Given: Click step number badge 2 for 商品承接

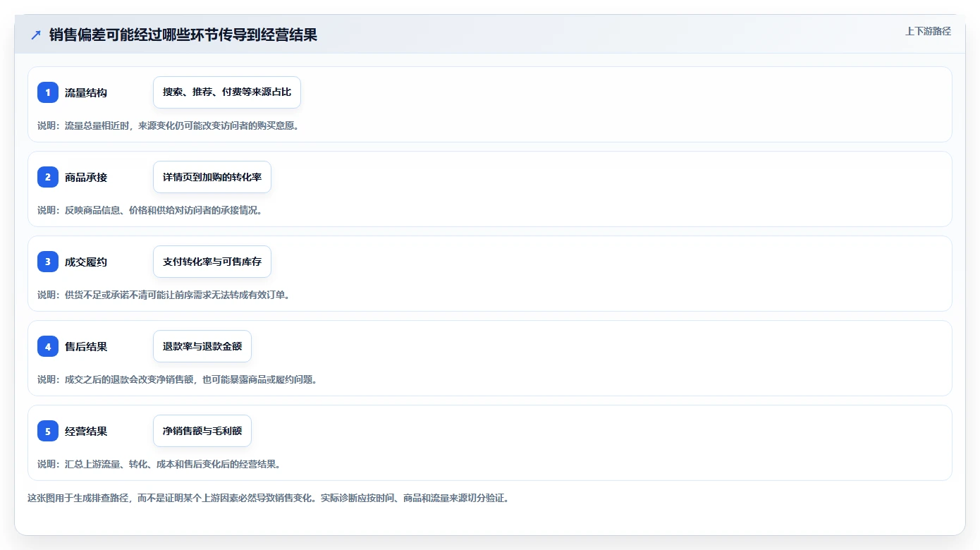Looking at the screenshot, I should click(48, 177).
